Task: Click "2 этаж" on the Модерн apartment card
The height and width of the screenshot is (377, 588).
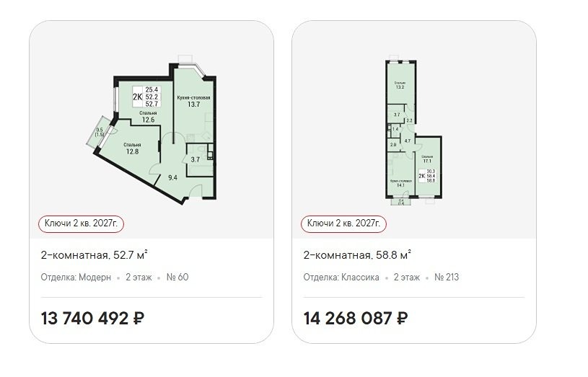Action: tap(139, 277)
